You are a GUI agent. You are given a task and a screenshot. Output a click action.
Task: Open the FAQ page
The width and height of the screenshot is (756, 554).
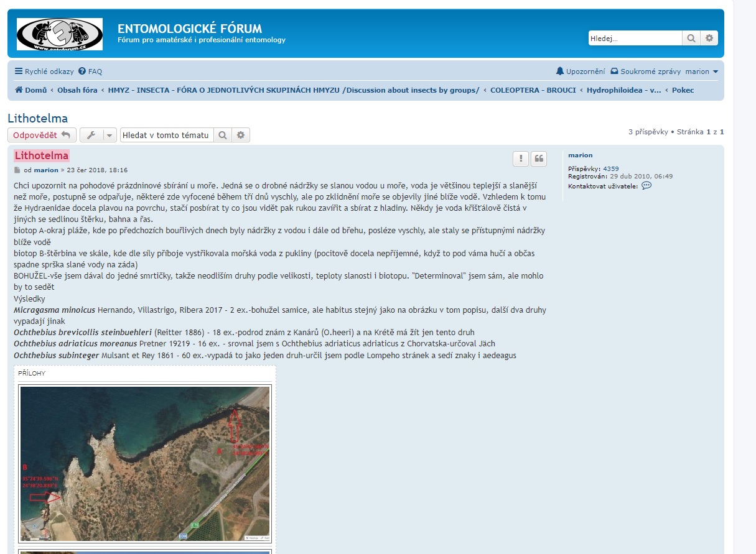(90, 72)
